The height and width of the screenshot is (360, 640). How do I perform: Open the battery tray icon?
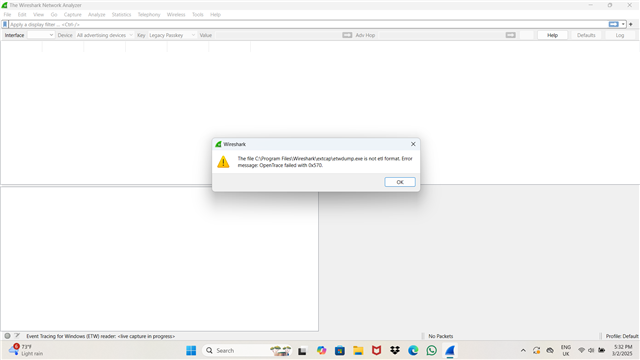(x=602, y=351)
